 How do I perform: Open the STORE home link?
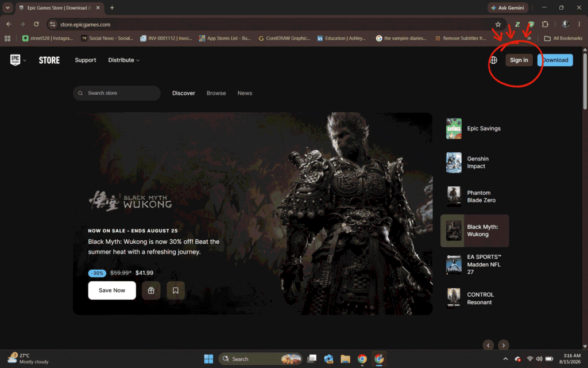[49, 60]
